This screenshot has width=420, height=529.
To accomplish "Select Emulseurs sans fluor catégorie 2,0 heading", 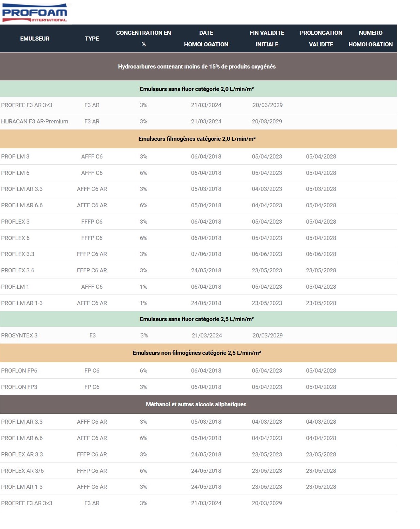I will 197,89.
